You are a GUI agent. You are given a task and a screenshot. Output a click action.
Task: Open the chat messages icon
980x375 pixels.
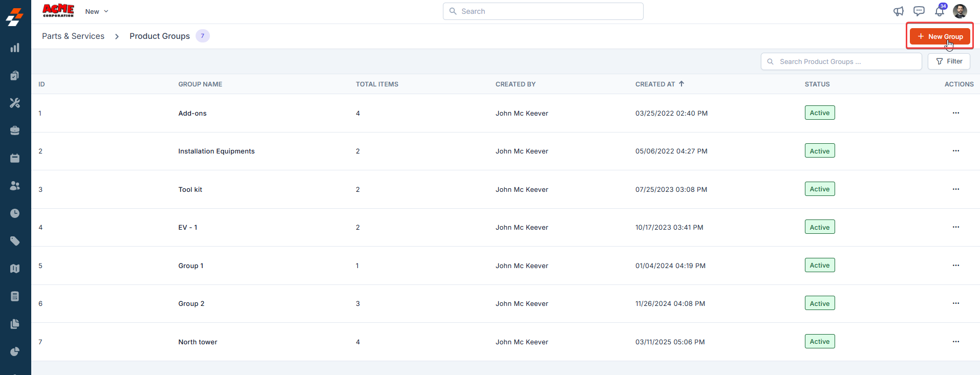pyautogui.click(x=919, y=11)
